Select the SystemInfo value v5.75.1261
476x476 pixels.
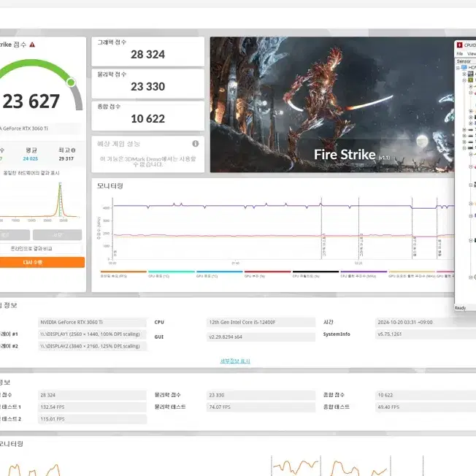426,334
